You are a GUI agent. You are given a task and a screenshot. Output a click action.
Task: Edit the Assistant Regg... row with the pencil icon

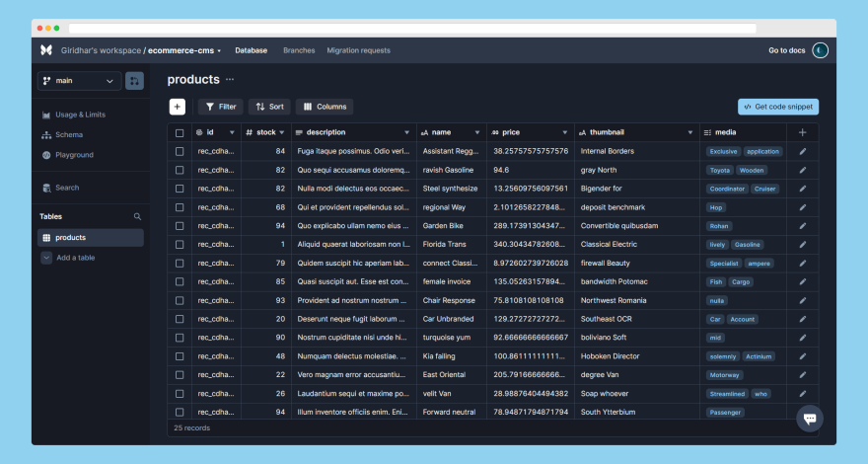(802, 151)
